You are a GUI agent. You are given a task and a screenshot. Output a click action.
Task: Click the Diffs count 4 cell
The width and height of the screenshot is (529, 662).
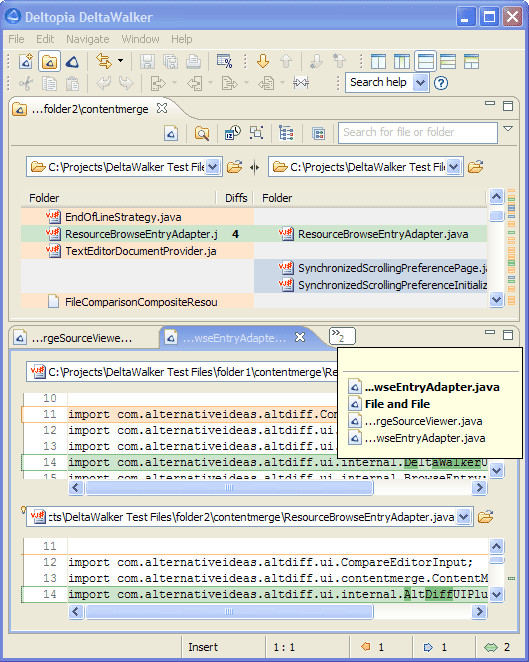point(235,234)
